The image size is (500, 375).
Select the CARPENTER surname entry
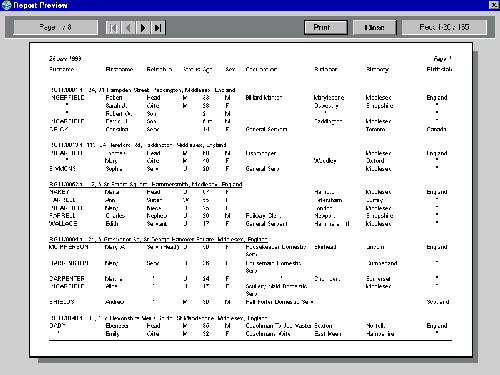tap(67, 278)
